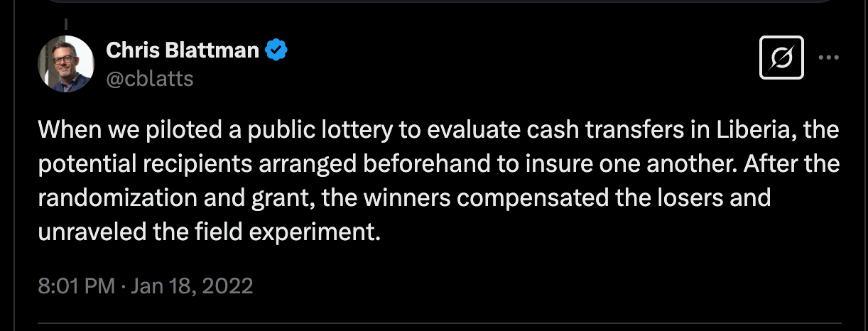Open the three-dot more options menu
868x331 pixels.
coord(829,58)
